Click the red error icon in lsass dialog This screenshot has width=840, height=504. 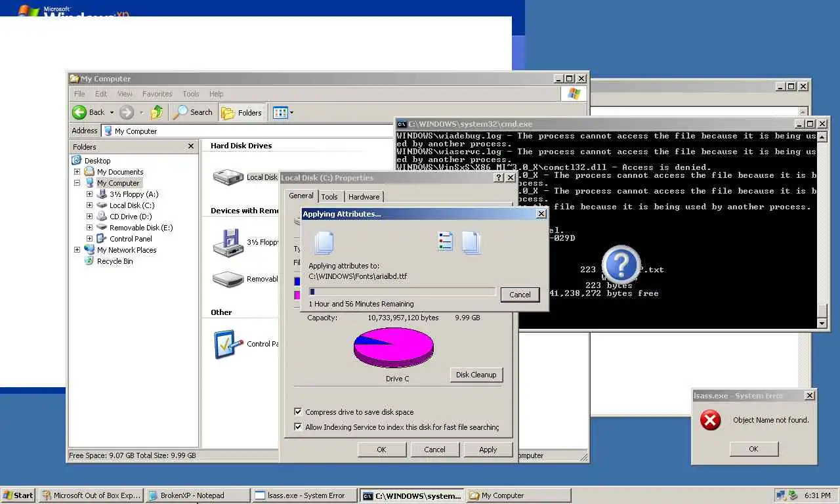pyautogui.click(x=710, y=420)
